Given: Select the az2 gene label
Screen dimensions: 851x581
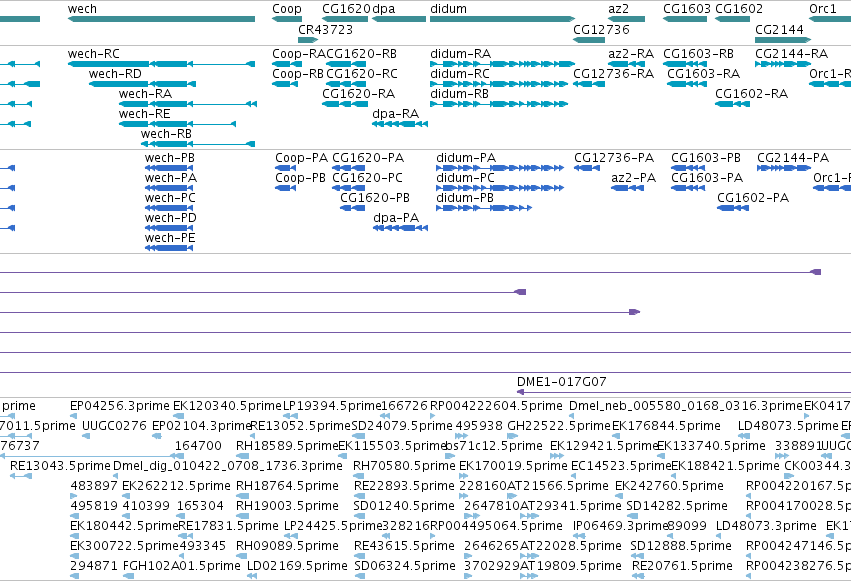Looking at the screenshot, I should point(618,9).
